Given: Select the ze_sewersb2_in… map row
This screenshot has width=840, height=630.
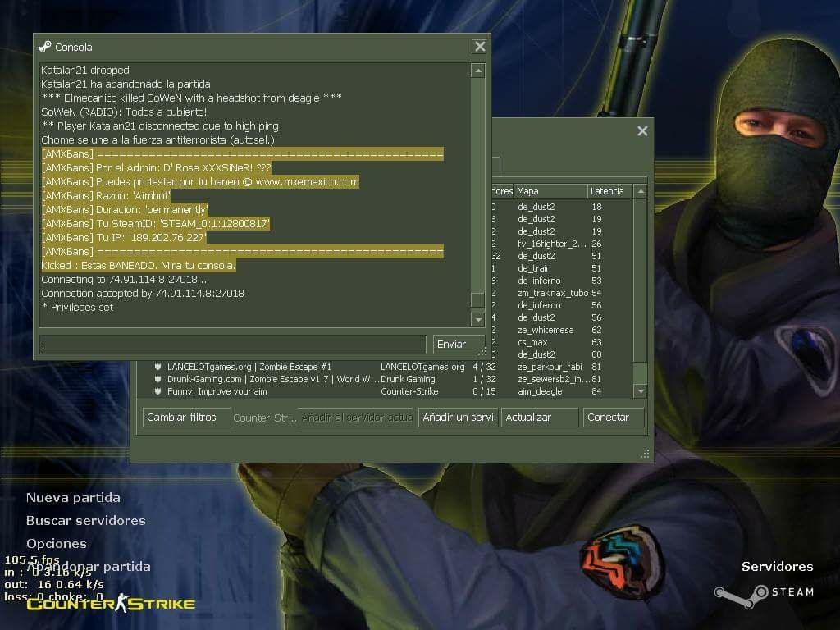Looking at the screenshot, I should pos(554,379).
